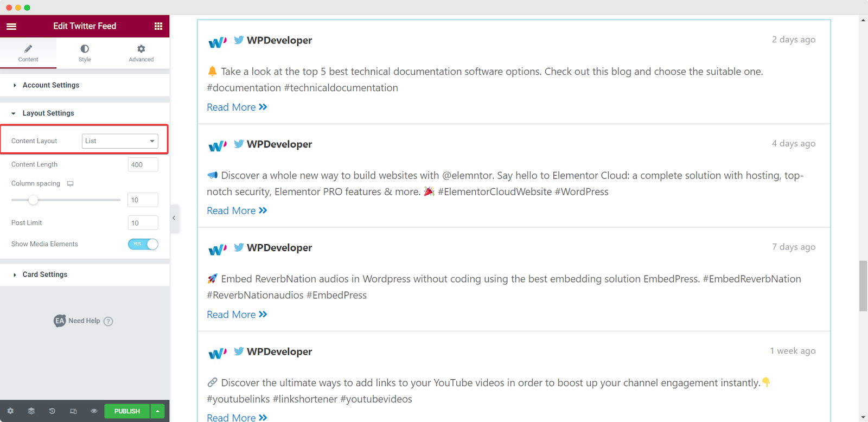Click the scrollbar up arrow
The width and height of the screenshot is (868, 422).
[863, 20]
